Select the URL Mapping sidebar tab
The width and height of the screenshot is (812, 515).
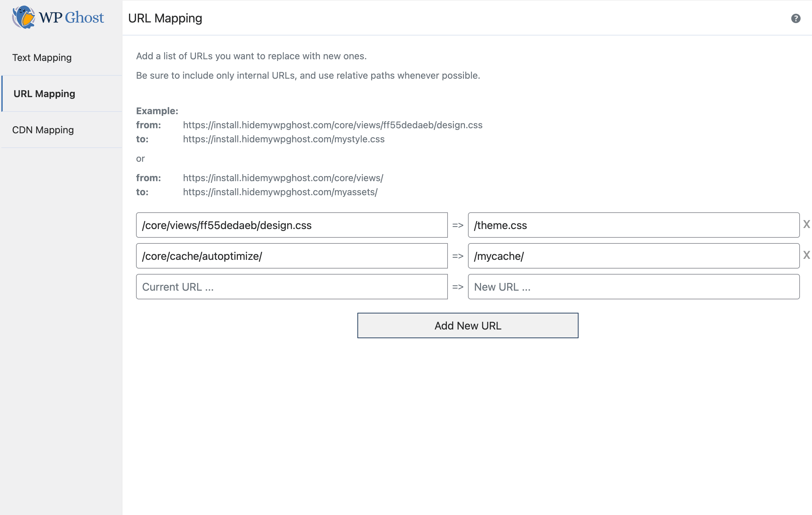point(44,94)
